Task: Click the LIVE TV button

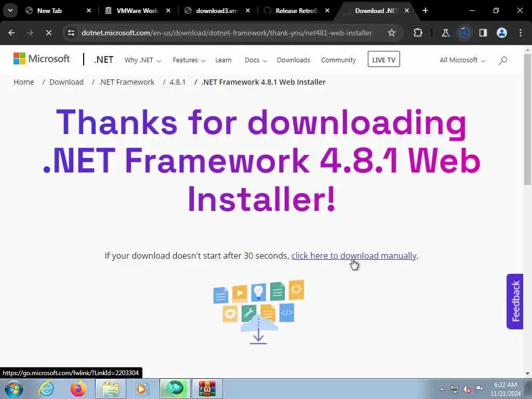Action: (384, 59)
